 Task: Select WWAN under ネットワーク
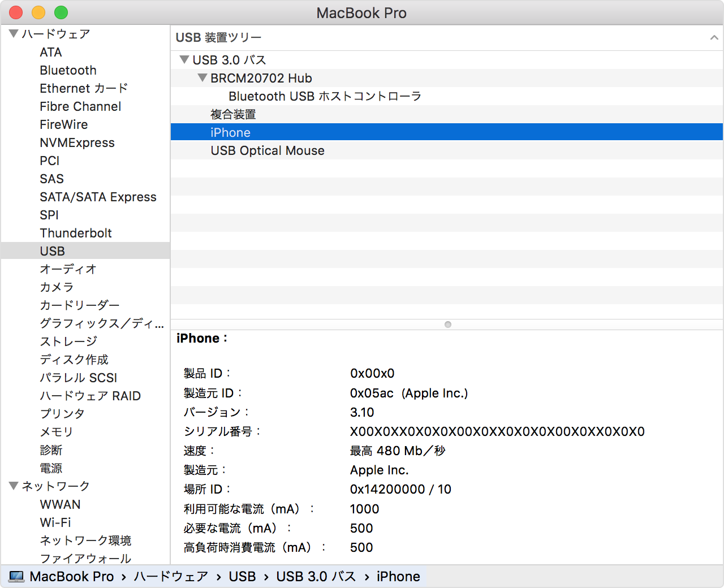[60, 504]
